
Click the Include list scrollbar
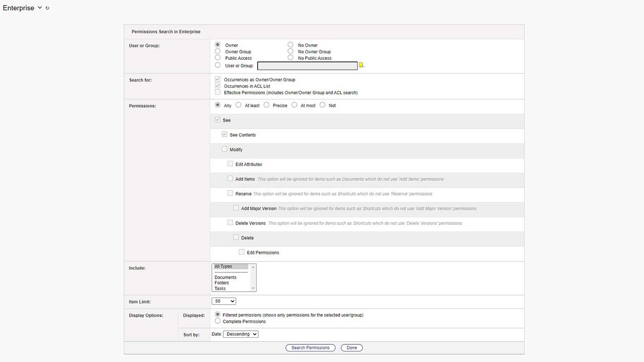point(253,278)
